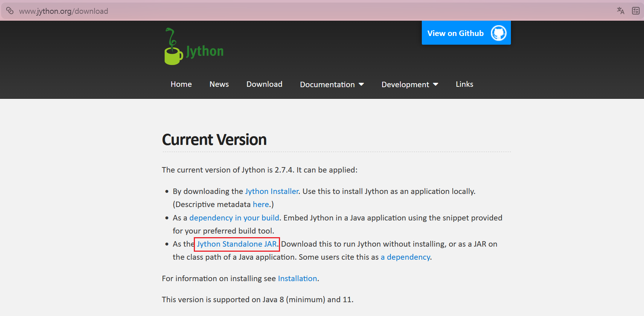Open the a dependency link
This screenshot has width=644, height=316.
(x=405, y=257)
